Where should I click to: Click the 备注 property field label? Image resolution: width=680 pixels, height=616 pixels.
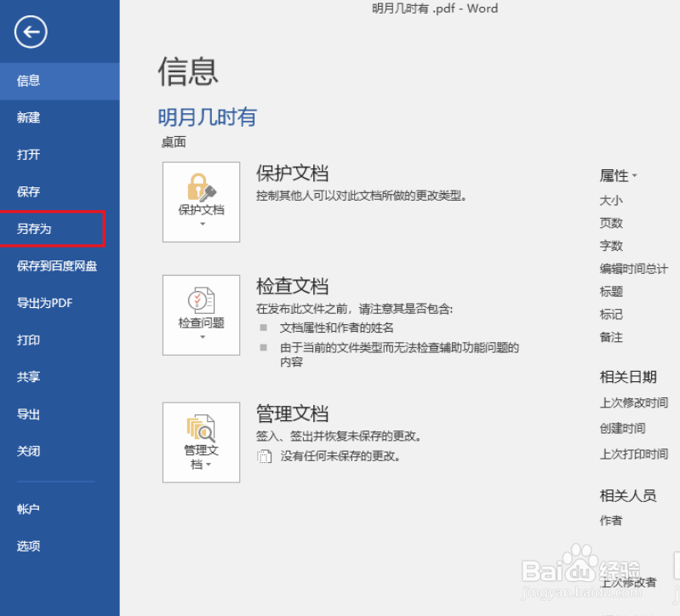[x=611, y=337]
